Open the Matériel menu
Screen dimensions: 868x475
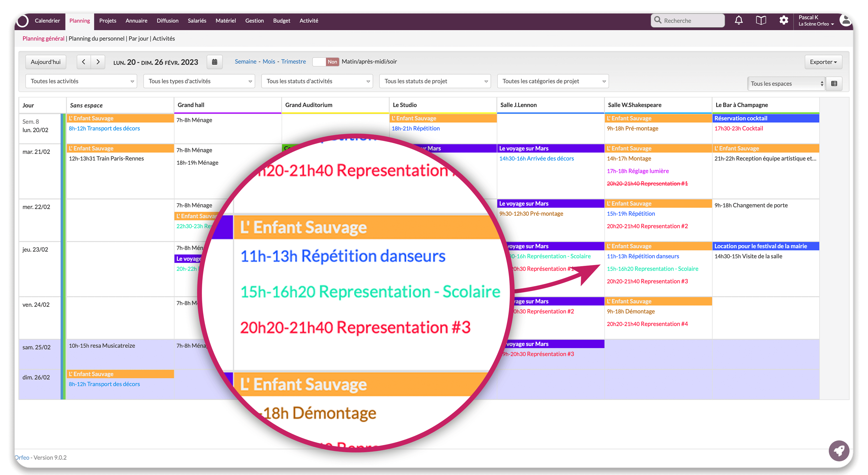point(226,20)
